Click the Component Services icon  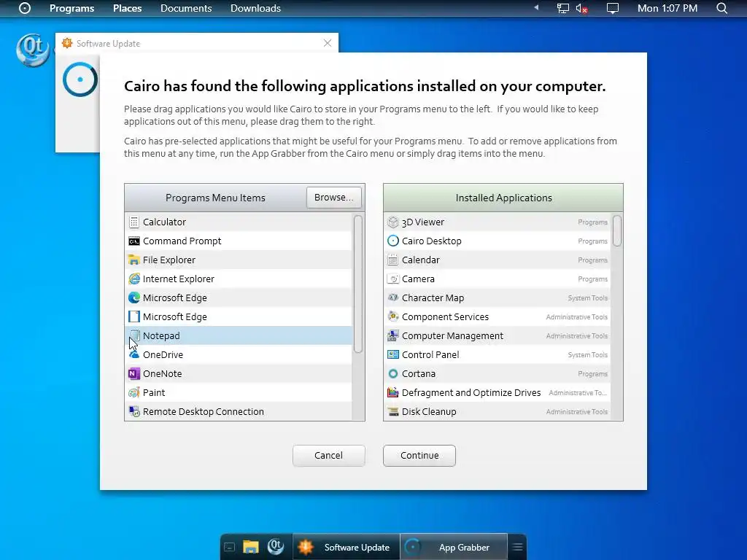pyautogui.click(x=392, y=316)
